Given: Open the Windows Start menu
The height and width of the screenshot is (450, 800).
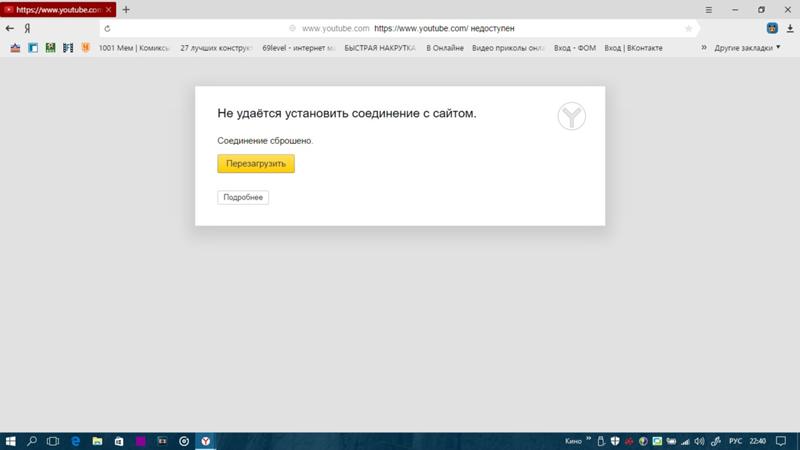Looking at the screenshot, I should tap(10, 441).
